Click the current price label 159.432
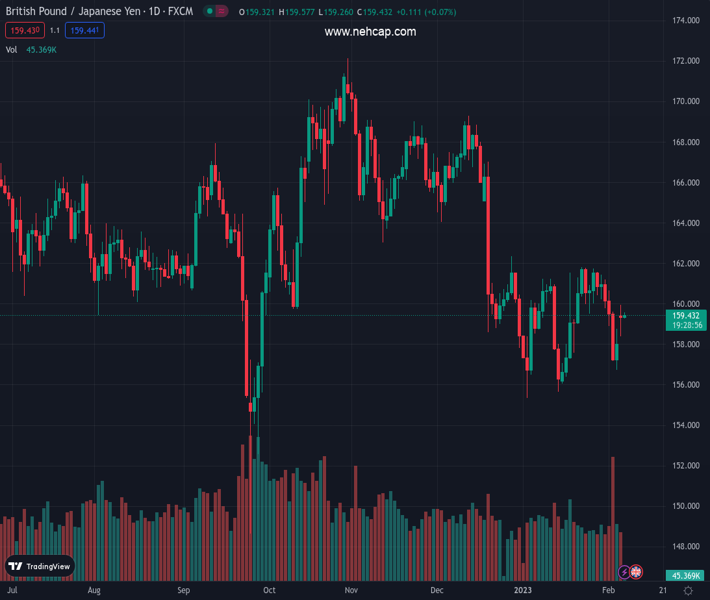The image size is (710, 600). coord(685,315)
